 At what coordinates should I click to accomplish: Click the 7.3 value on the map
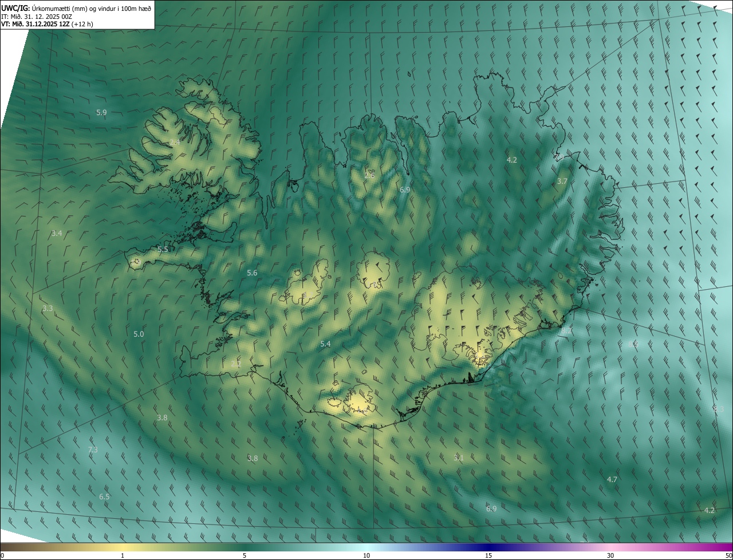[93, 450]
